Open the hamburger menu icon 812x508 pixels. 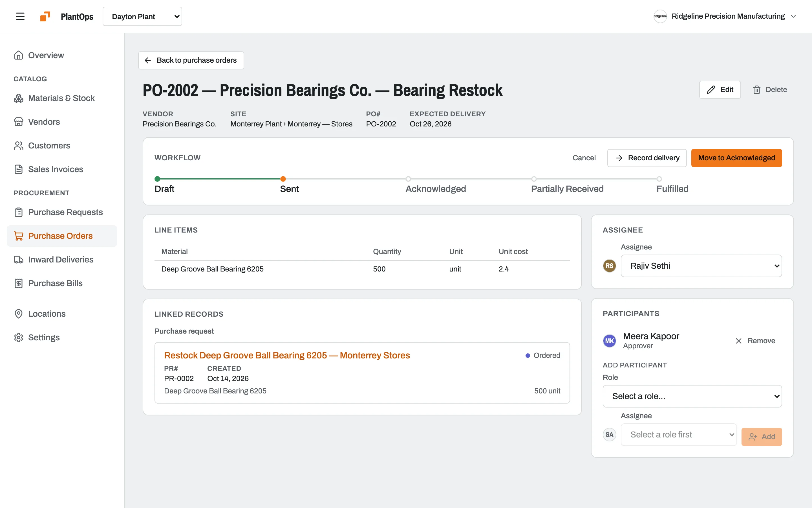tap(20, 16)
